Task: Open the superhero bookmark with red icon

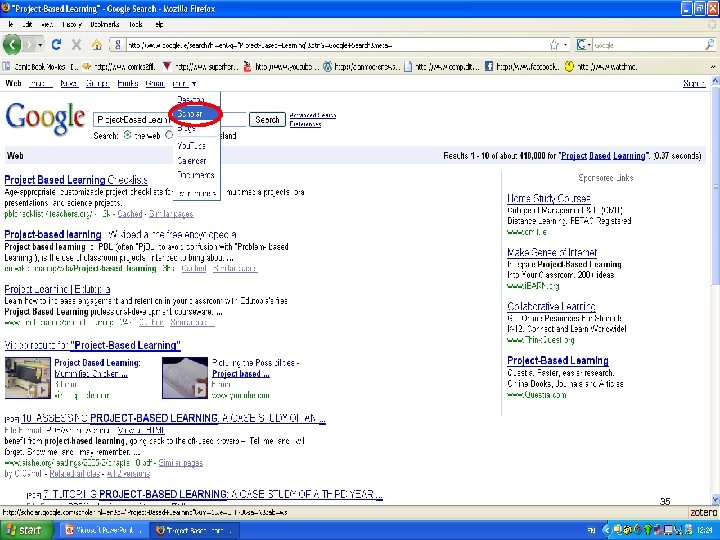Action: [x=200, y=67]
